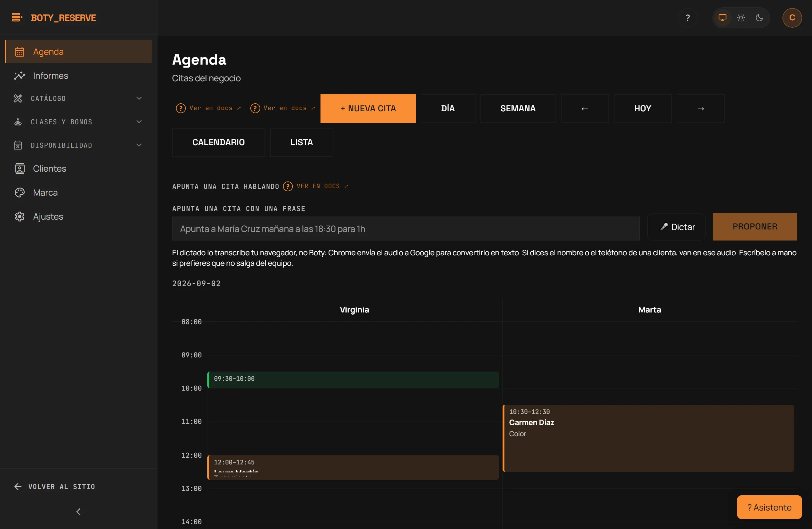Expand the Catálogo sidebar group
Screen dimensions: 812x529
pyautogui.click(x=78, y=98)
